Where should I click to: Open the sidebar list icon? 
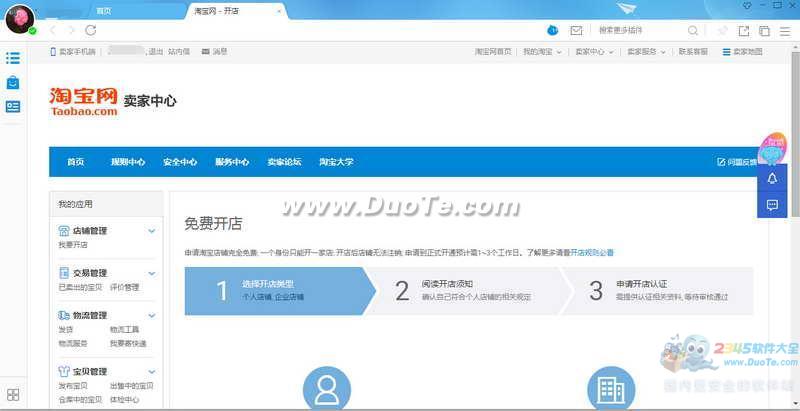tap(13, 58)
